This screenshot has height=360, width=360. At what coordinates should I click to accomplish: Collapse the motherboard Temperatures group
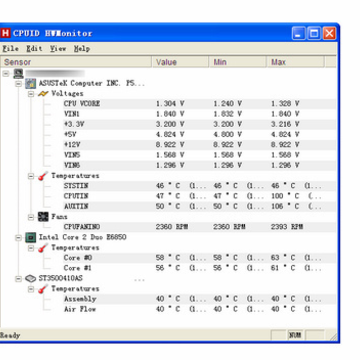pos(31,176)
